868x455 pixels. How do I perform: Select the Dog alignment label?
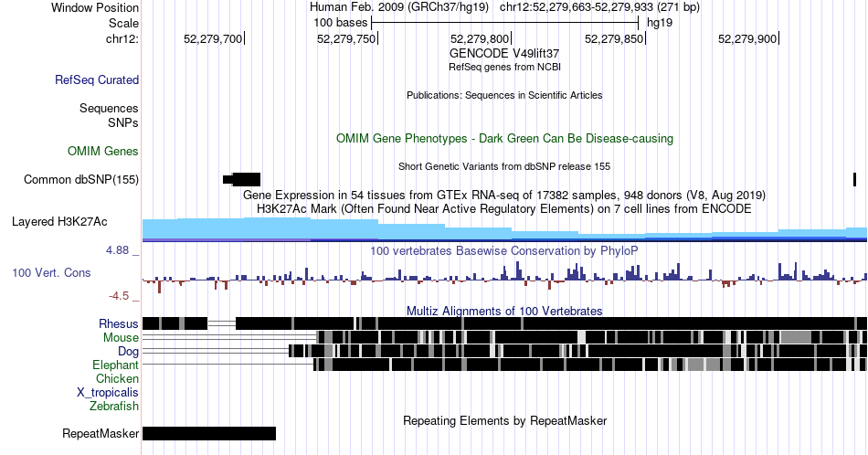coord(128,352)
